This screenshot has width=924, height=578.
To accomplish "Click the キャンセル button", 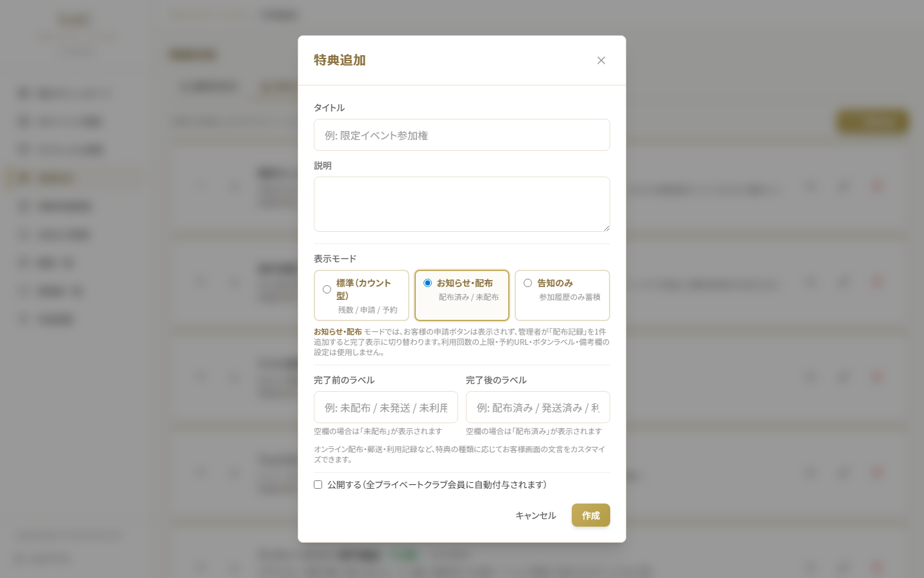I will tap(536, 515).
